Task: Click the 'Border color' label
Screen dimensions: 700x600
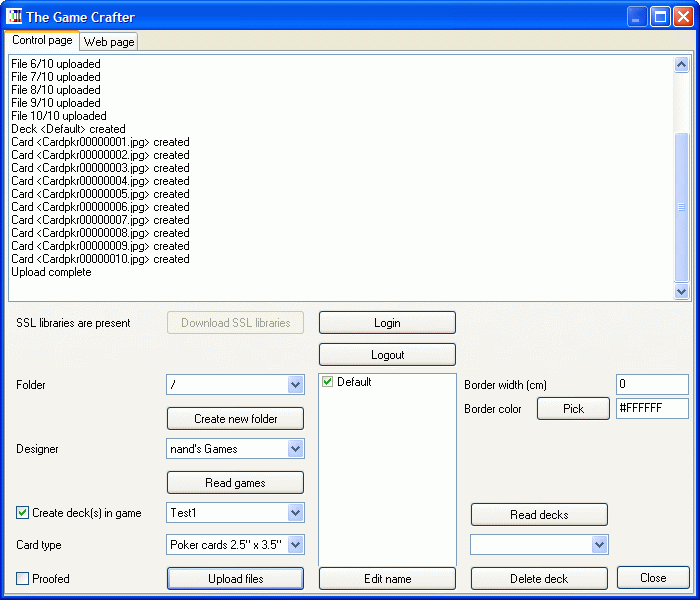Action: coord(493,409)
